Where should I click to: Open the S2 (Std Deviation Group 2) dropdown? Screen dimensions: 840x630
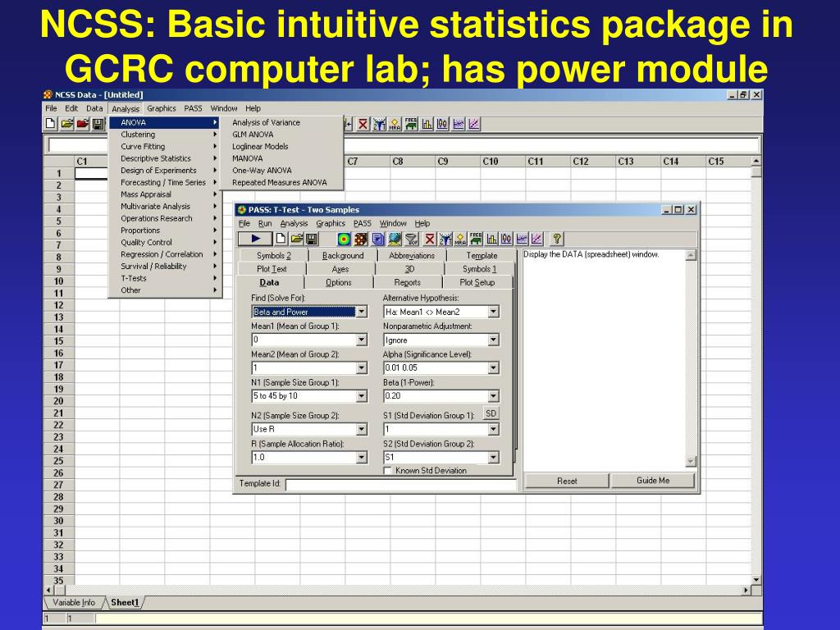click(x=493, y=457)
